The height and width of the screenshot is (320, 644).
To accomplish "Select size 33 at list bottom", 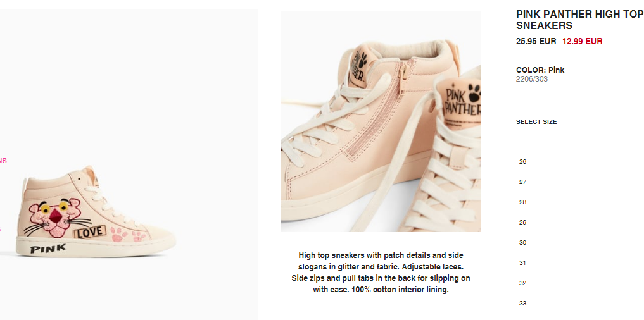I will click(x=522, y=303).
